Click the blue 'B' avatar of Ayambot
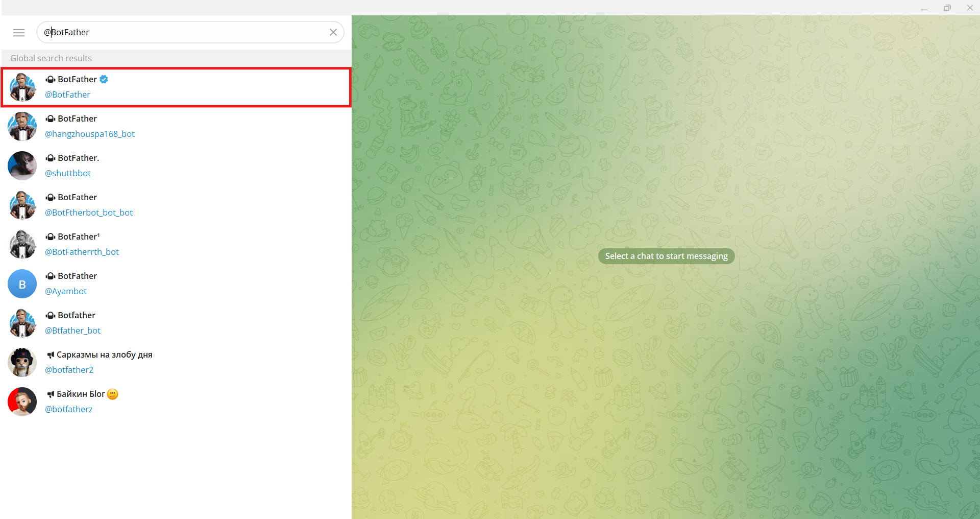The height and width of the screenshot is (519, 980). click(22, 284)
